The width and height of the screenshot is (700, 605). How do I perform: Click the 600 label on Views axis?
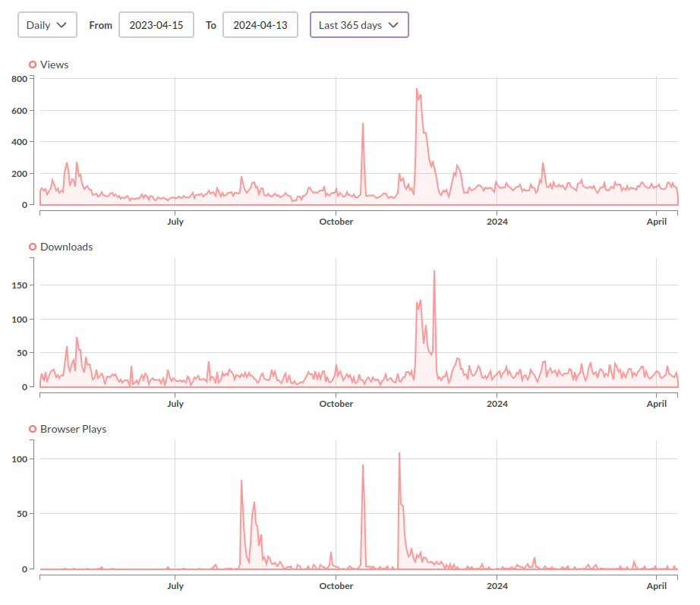coord(19,111)
